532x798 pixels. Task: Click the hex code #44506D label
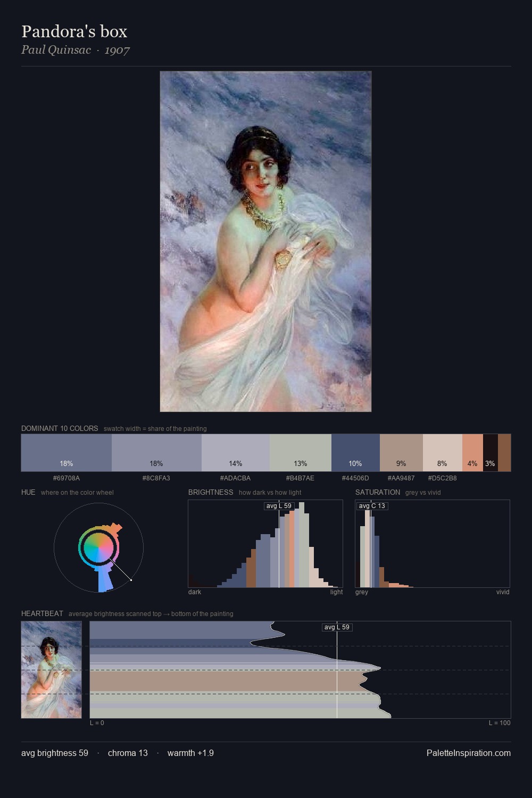tap(355, 478)
